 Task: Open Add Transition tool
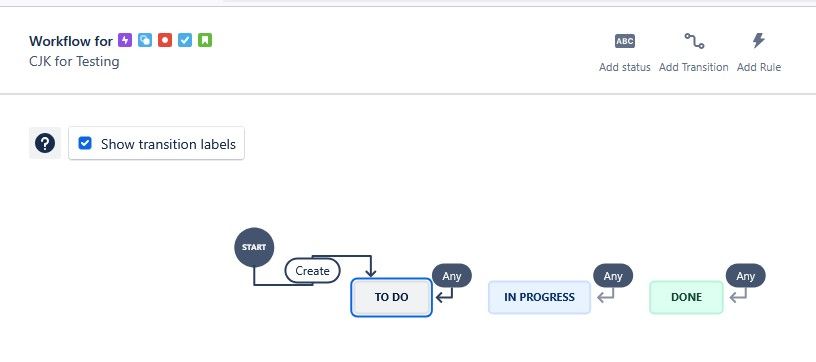point(694,53)
